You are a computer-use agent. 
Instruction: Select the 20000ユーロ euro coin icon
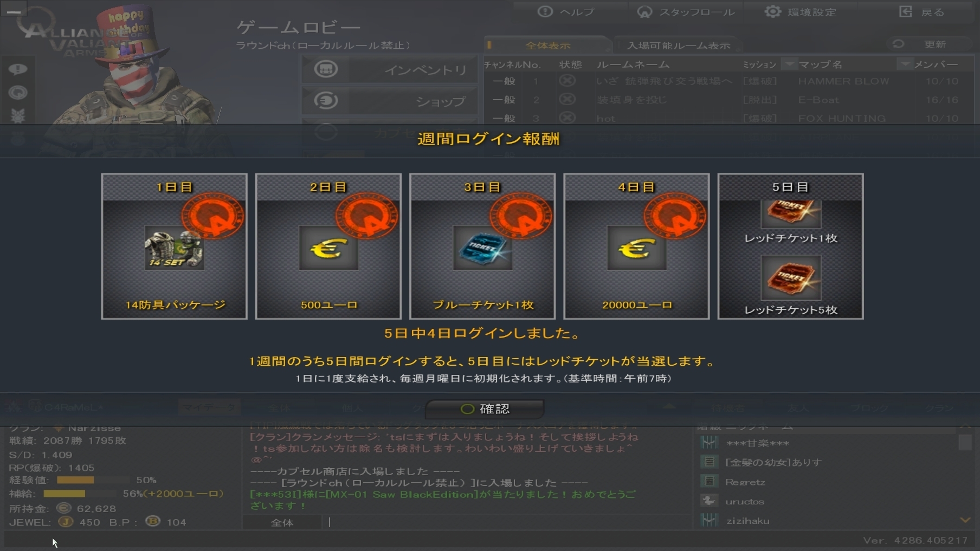pos(636,248)
